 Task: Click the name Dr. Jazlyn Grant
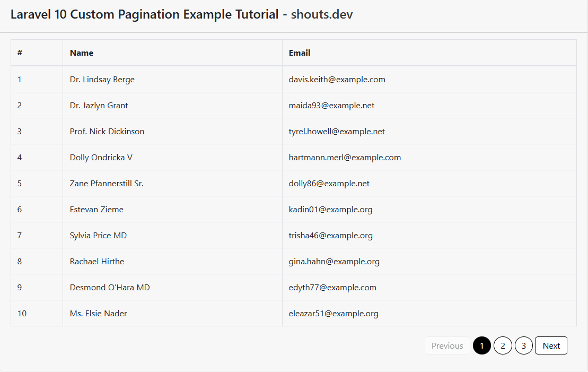point(99,106)
